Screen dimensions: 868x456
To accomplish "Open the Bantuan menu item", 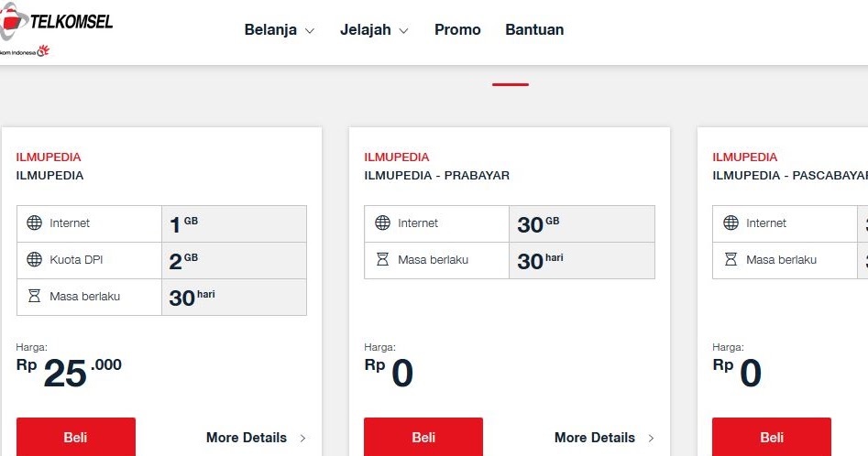I will pos(534,30).
